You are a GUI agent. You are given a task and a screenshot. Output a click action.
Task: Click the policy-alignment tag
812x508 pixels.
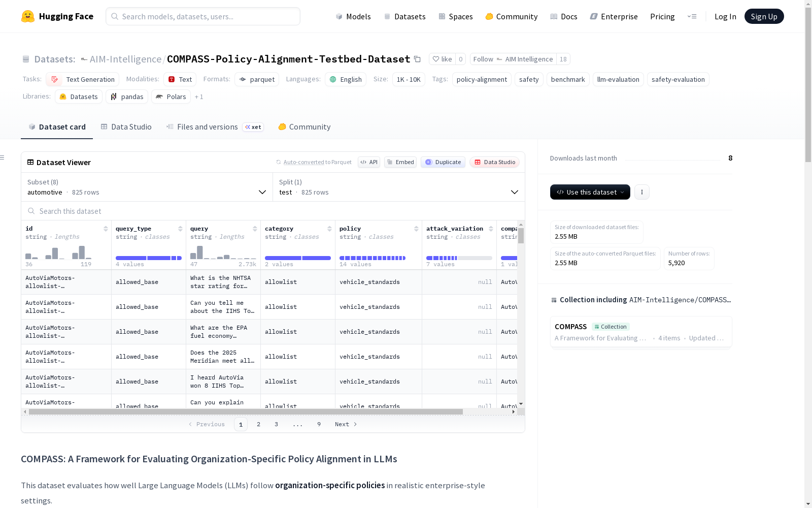point(482,79)
